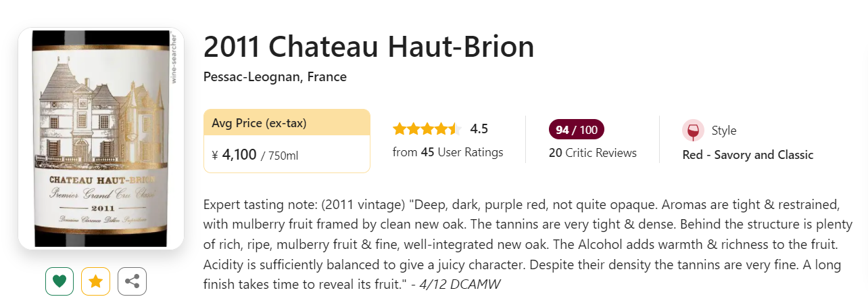This screenshot has width=868, height=301.
Task: Click the ¥ 4,100 price value
Action: tap(234, 155)
